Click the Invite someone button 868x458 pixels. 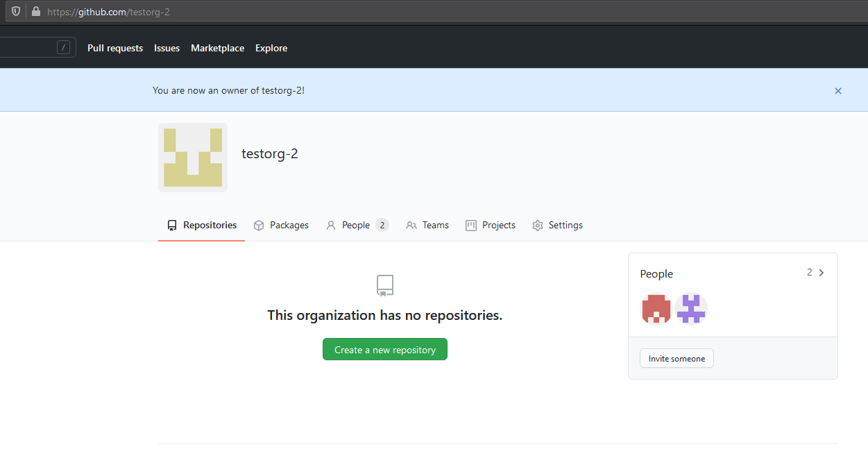(x=676, y=358)
